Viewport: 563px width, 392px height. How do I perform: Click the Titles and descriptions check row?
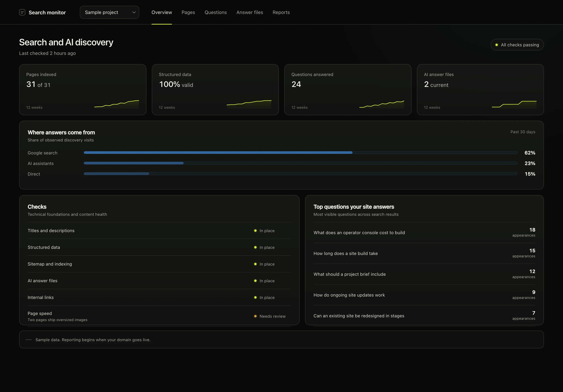pyautogui.click(x=159, y=231)
